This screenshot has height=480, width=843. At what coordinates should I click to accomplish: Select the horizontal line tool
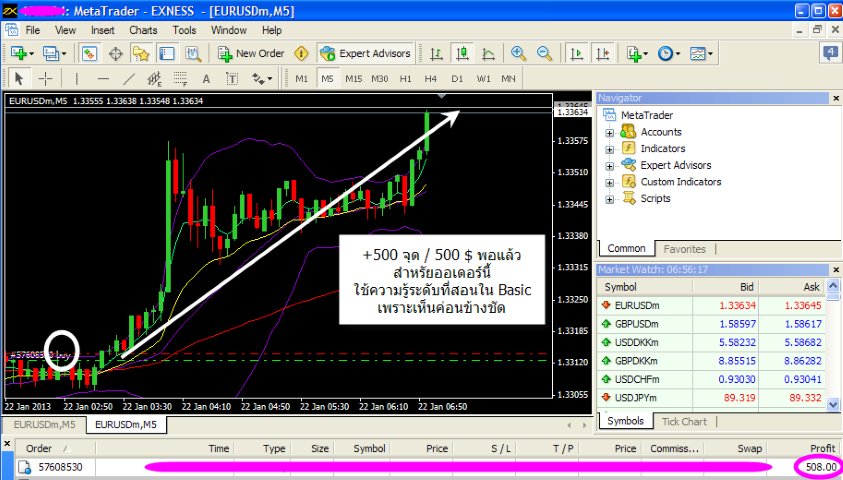pyautogui.click(x=103, y=78)
